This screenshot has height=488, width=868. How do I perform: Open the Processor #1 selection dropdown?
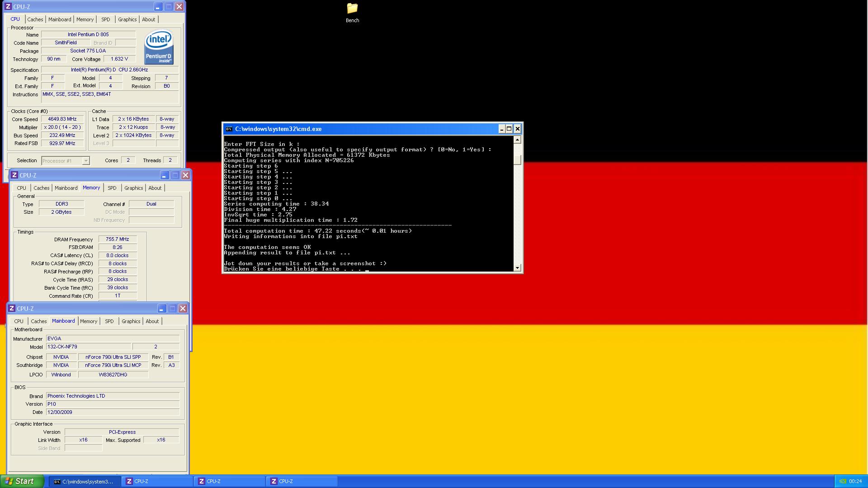point(66,161)
